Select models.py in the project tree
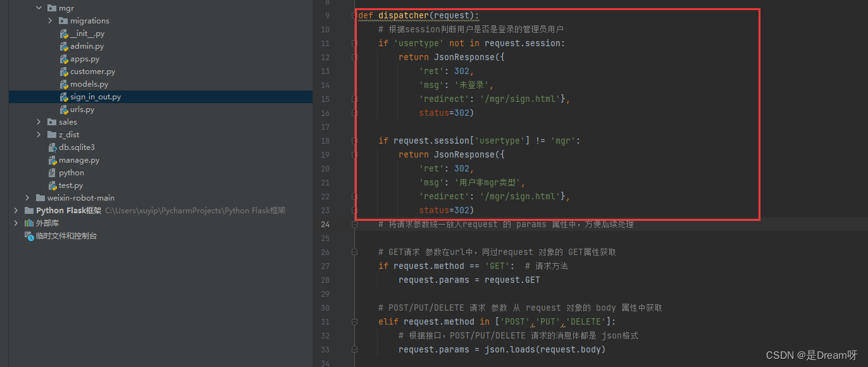The image size is (868, 367). pos(89,84)
